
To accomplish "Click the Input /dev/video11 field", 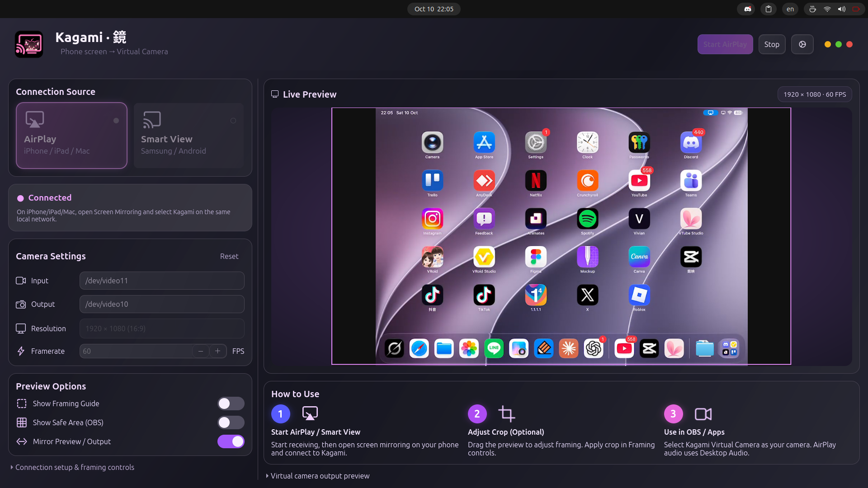I will pos(162,281).
